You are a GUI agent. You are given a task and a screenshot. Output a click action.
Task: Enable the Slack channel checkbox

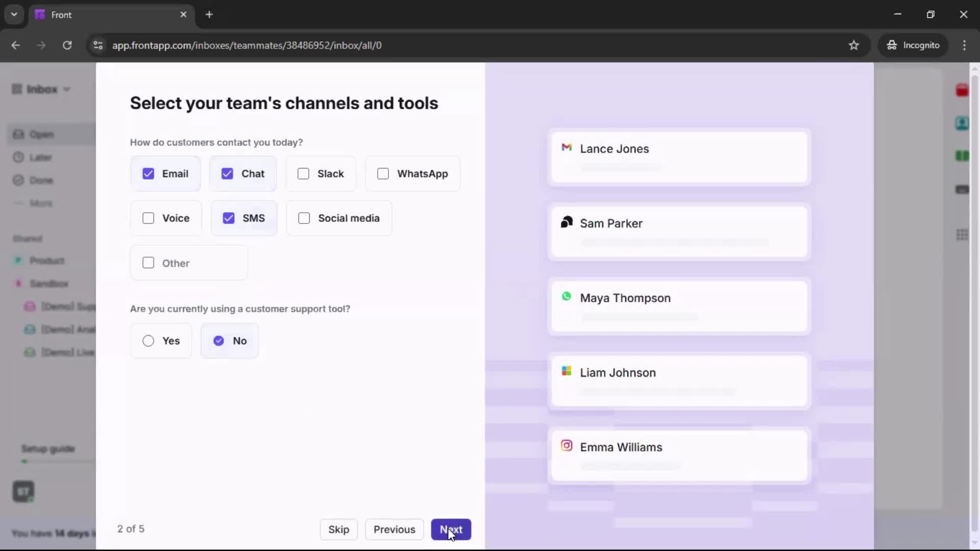coord(304,173)
